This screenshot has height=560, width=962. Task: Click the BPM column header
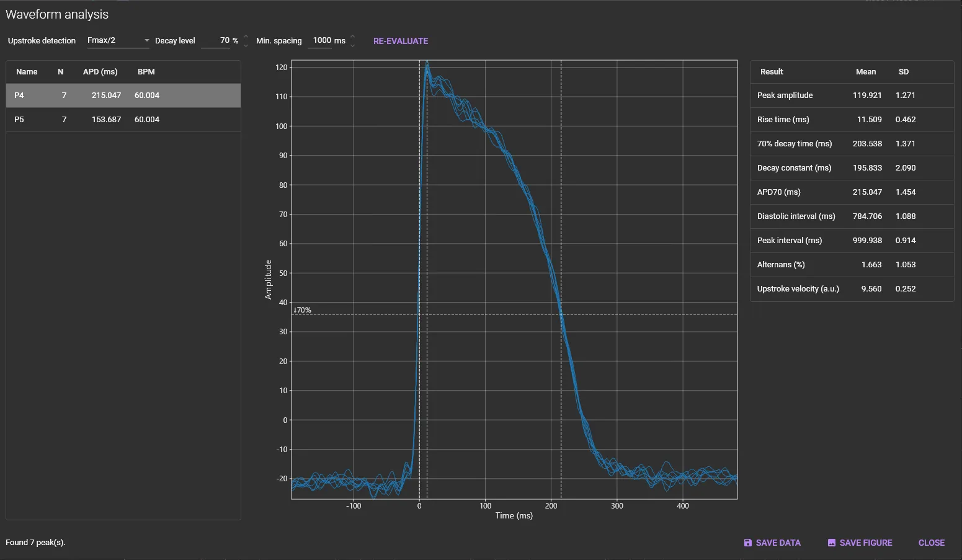pos(146,72)
